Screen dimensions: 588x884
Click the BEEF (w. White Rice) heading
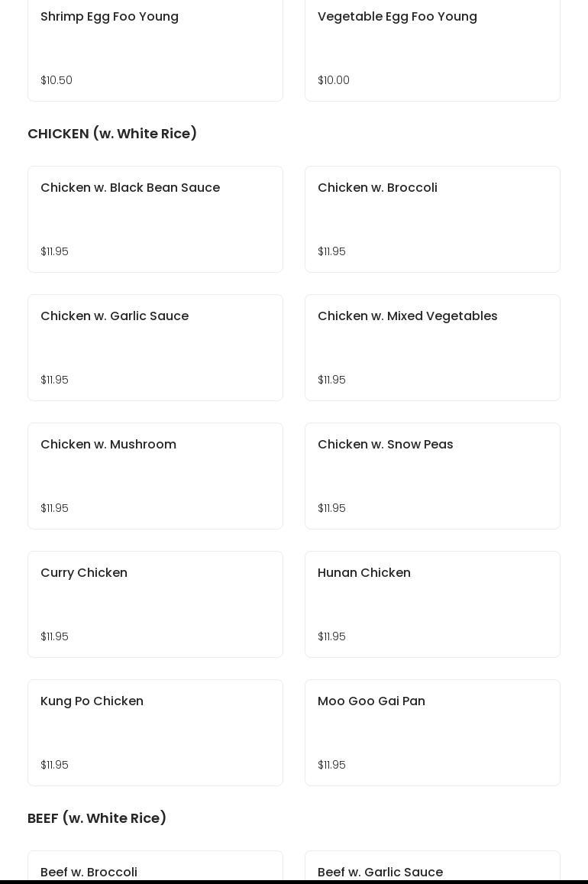tap(97, 818)
